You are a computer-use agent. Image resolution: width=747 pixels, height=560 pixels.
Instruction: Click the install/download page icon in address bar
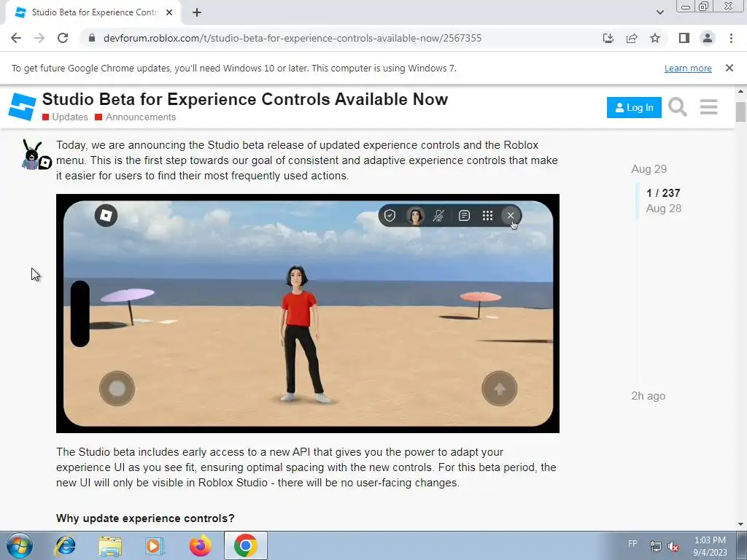pyautogui.click(x=608, y=38)
